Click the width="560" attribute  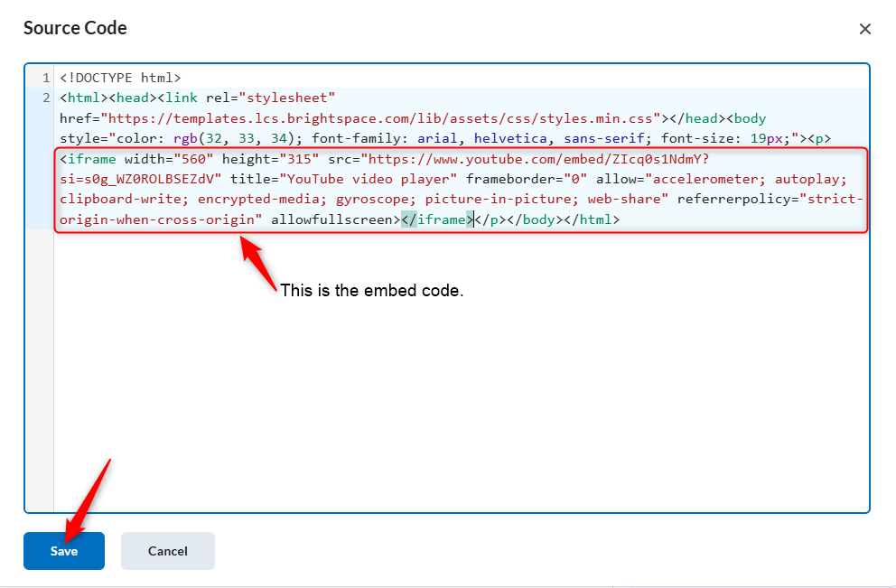[x=169, y=159]
